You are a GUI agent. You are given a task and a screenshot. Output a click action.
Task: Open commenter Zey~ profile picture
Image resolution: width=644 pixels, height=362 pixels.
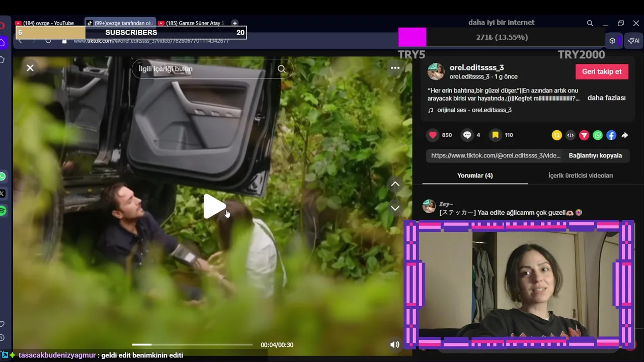(x=429, y=206)
